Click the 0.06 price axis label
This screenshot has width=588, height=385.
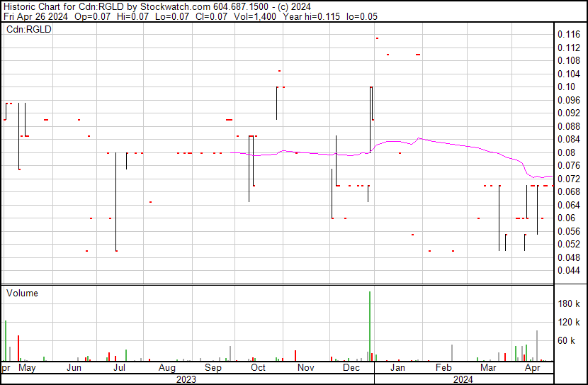[566, 218]
